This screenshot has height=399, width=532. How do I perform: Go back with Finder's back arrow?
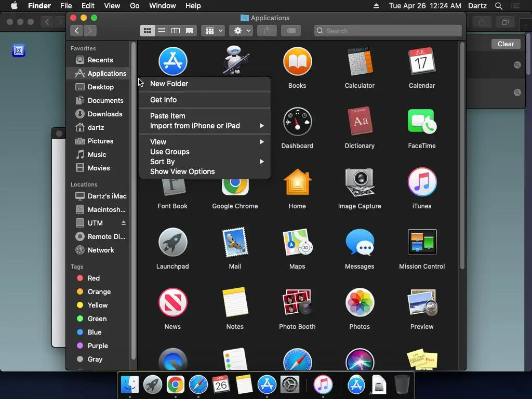point(77,31)
